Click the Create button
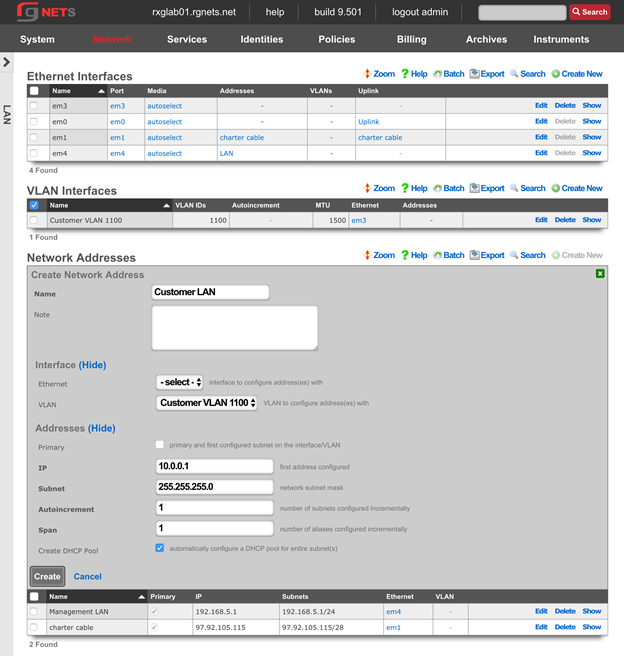This screenshot has width=624, height=656. [47, 576]
